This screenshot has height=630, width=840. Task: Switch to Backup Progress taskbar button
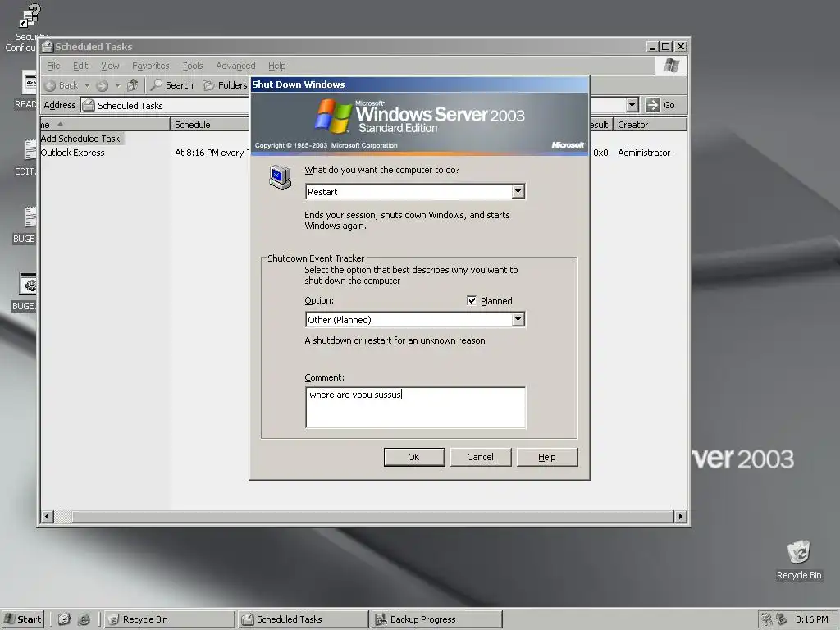(x=436, y=619)
